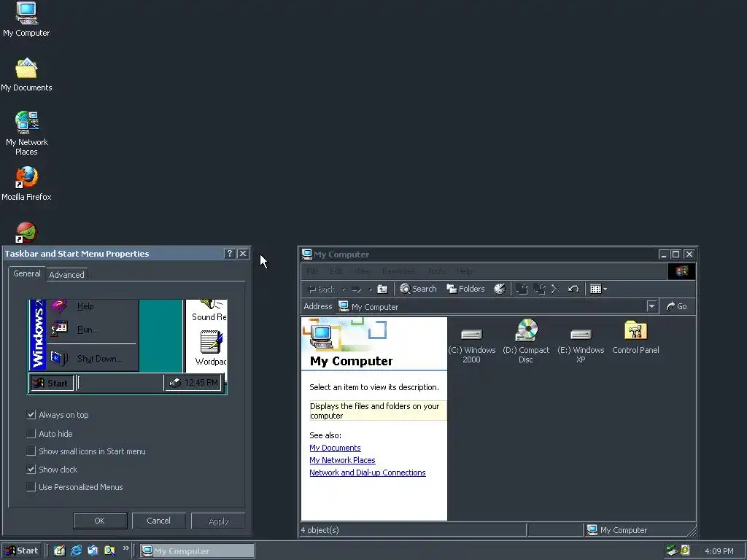Click the Show Desktop quick launch icon
The height and width of the screenshot is (560, 747).
[59, 551]
